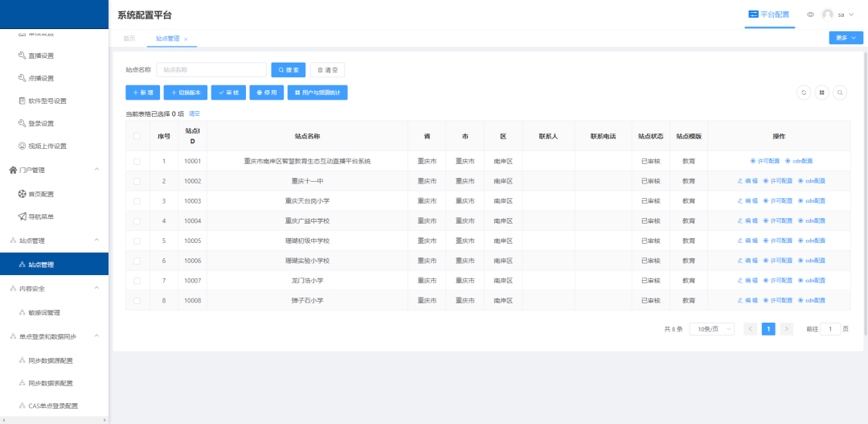The height and width of the screenshot is (424, 868).
Task: Click the eye icon in top header
Action: click(x=810, y=14)
